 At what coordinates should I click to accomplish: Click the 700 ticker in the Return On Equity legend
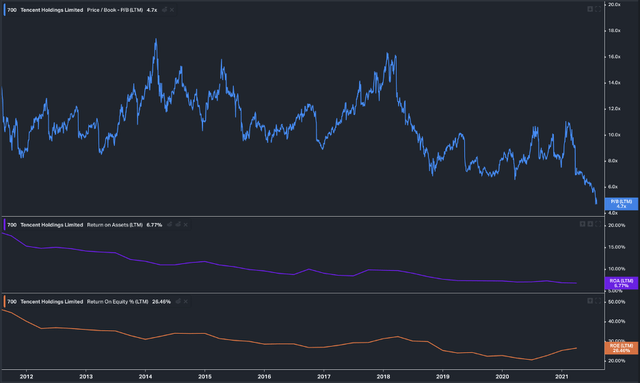click(12, 301)
